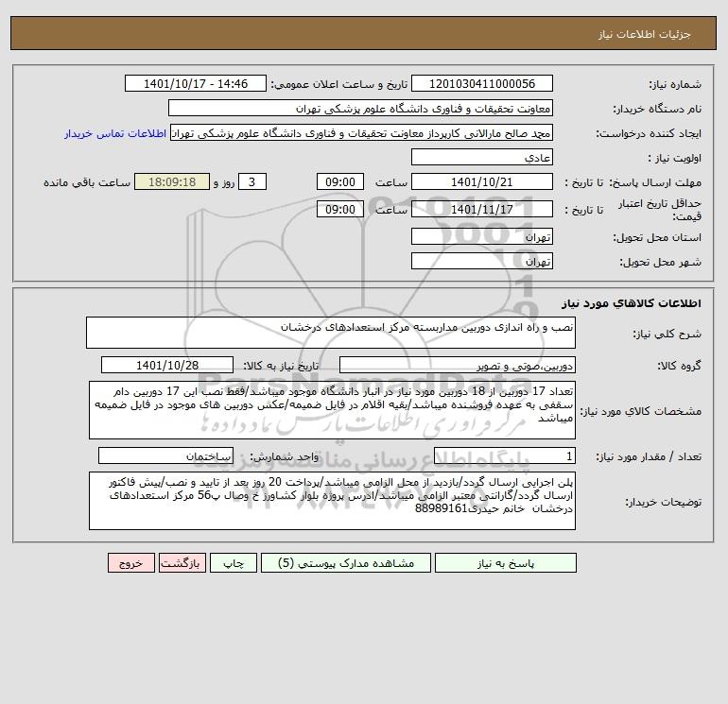This screenshot has height=704, width=728.
Task: Click the 'خروج' exit button
Action: 130,563
